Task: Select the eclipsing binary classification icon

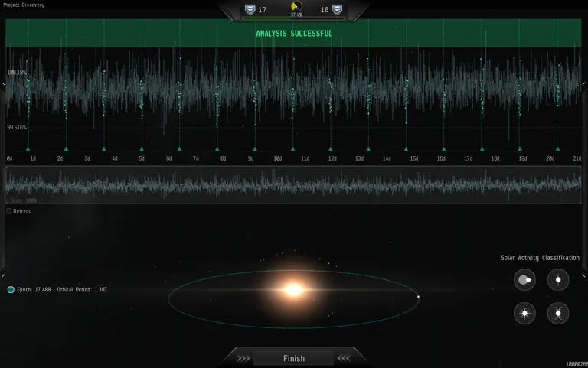Action: (x=524, y=279)
